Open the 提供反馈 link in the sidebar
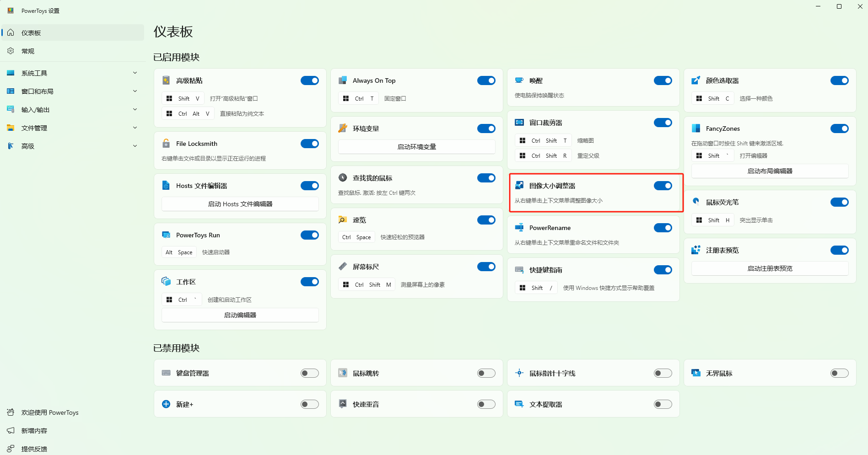Screen dimensions: 868x455 tap(73, 449)
